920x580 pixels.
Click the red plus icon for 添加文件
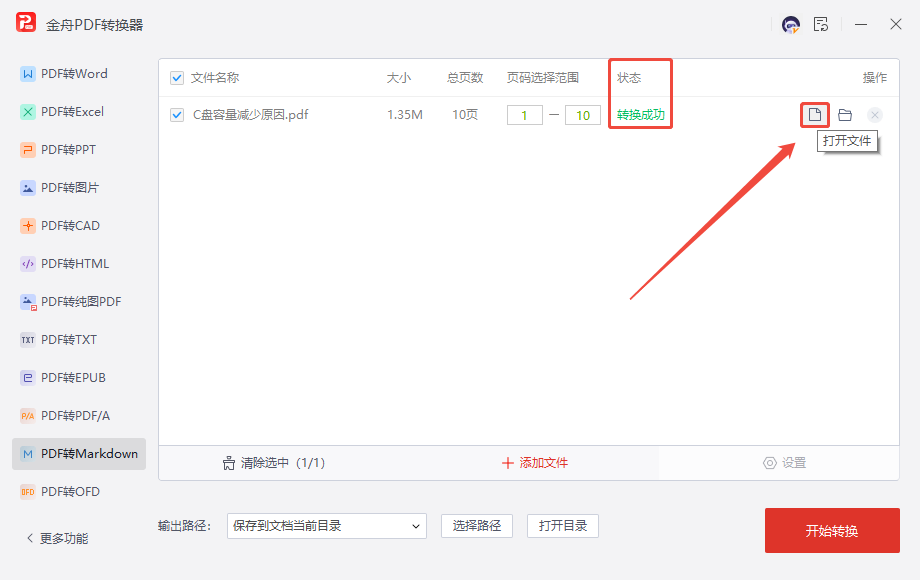point(508,463)
